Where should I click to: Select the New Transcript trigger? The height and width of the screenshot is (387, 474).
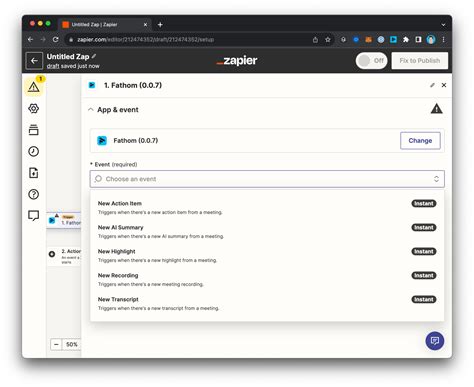click(267, 303)
